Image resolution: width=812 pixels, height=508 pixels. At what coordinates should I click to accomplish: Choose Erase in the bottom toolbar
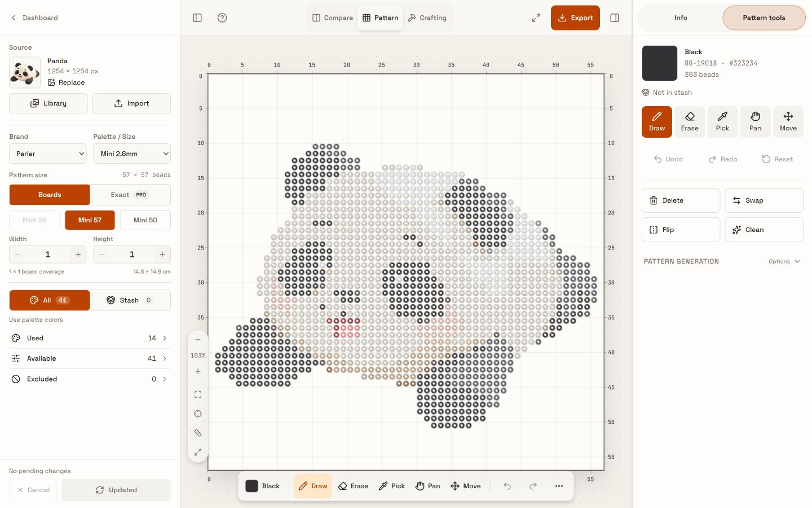click(x=353, y=486)
